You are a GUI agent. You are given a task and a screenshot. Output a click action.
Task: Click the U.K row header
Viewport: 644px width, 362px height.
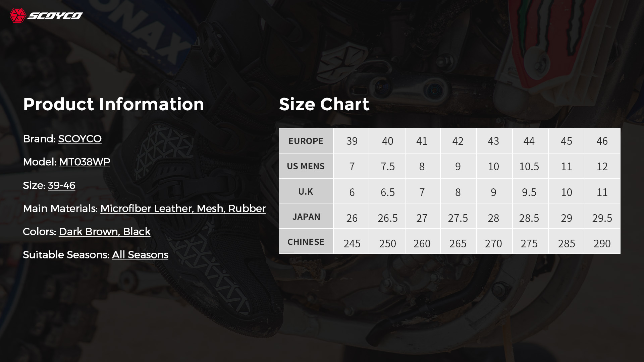[x=306, y=191]
